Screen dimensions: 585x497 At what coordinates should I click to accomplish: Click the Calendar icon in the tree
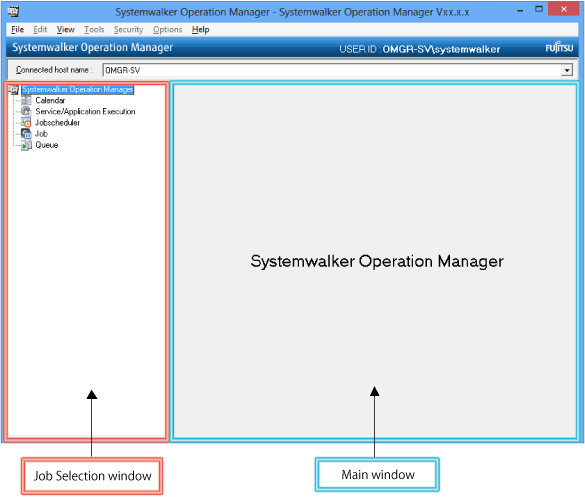[26, 100]
